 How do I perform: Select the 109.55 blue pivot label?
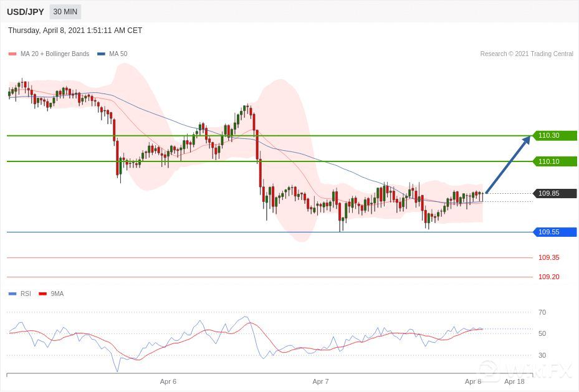554,232
